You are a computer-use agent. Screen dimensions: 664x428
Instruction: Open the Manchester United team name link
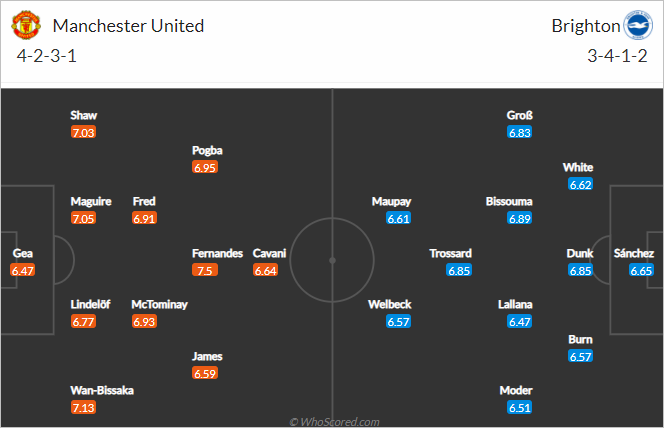pos(128,26)
